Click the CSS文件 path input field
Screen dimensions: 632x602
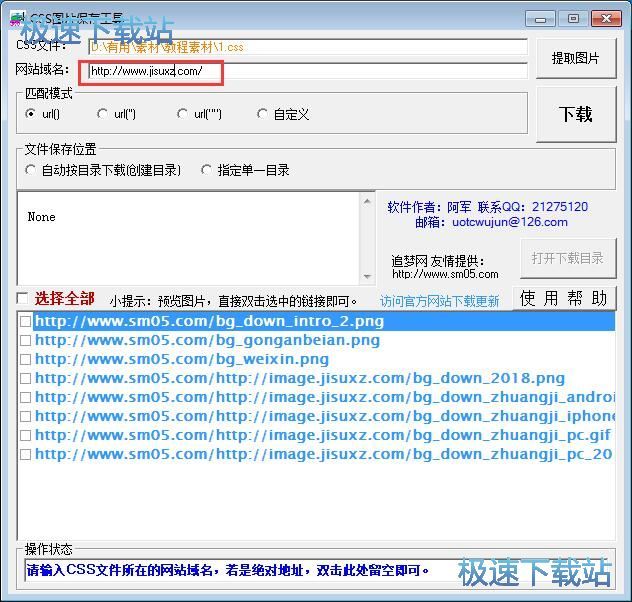pyautogui.click(x=308, y=47)
